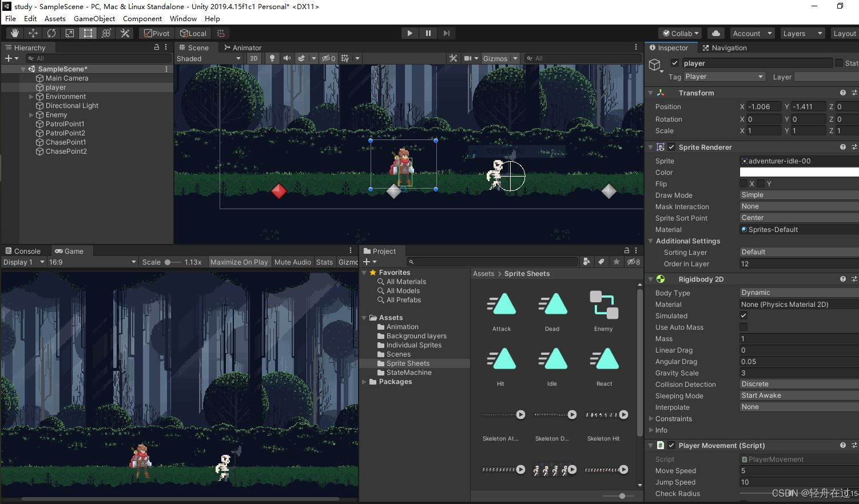859x504 pixels.
Task: Select the Move tool
Action: pos(33,33)
